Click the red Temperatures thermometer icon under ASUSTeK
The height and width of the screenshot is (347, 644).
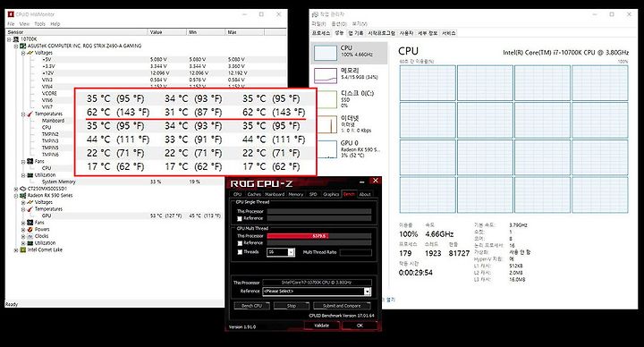[30, 114]
